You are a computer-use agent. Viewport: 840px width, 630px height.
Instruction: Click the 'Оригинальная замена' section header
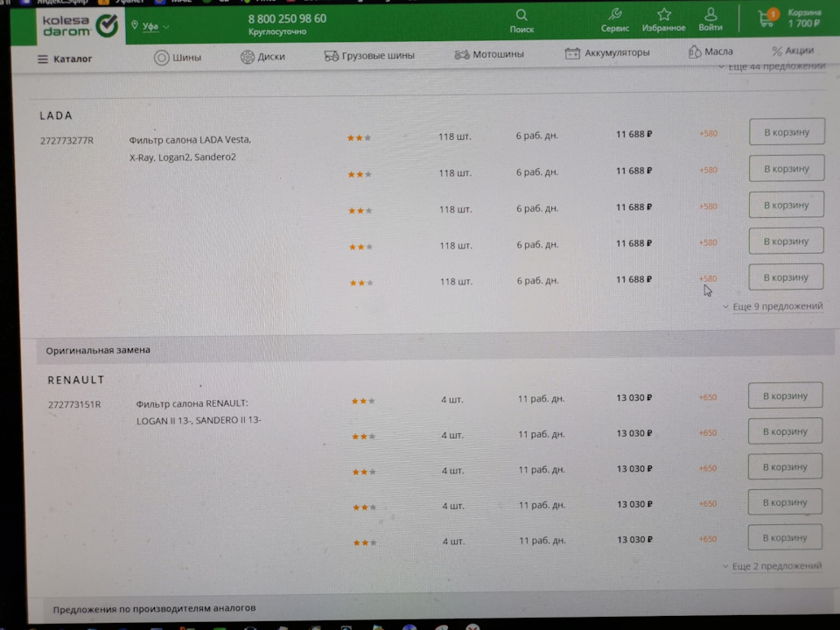98,350
